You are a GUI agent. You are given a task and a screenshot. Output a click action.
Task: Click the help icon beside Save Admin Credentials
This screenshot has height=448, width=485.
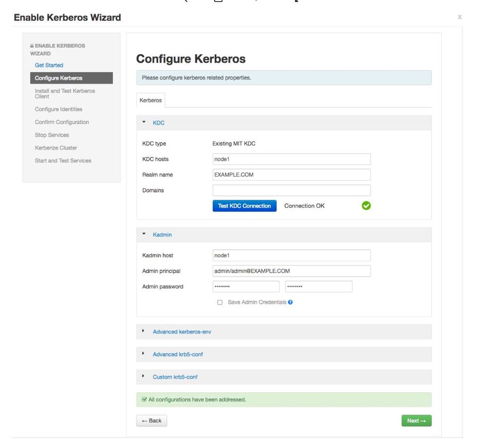tap(290, 302)
